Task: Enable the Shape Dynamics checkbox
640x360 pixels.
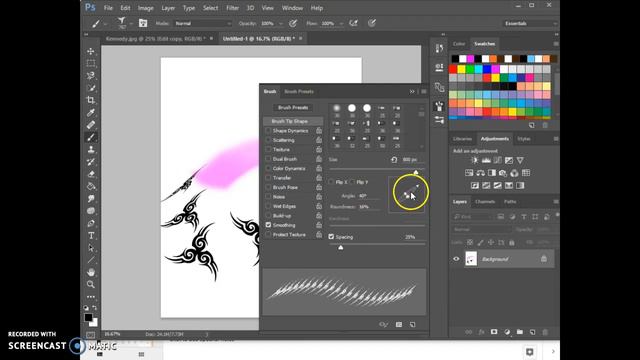Action: click(268, 131)
